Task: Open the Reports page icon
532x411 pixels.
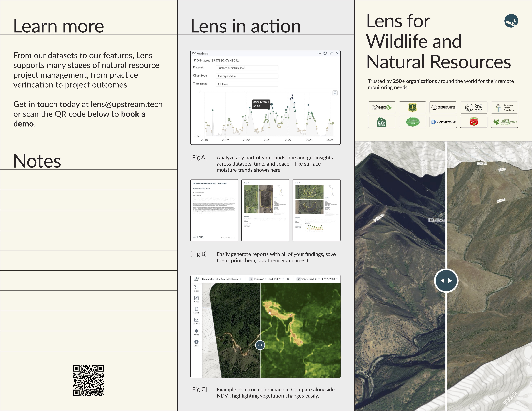Action: click(x=196, y=309)
